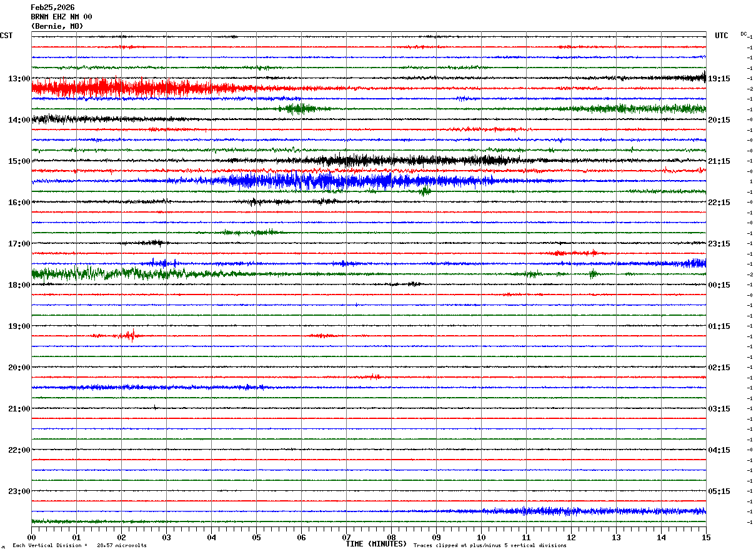The image size is (756, 554).
Task: Select the 23:00 CST time label
Action: point(19,491)
